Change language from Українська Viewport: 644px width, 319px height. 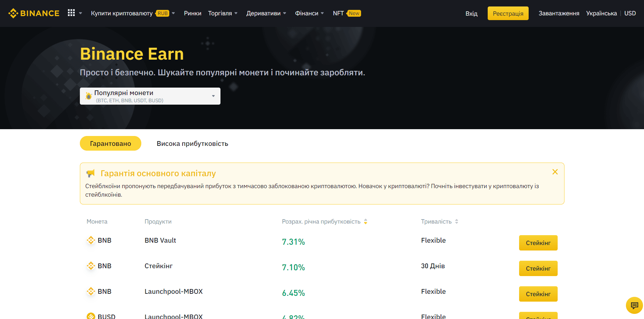[x=601, y=13]
